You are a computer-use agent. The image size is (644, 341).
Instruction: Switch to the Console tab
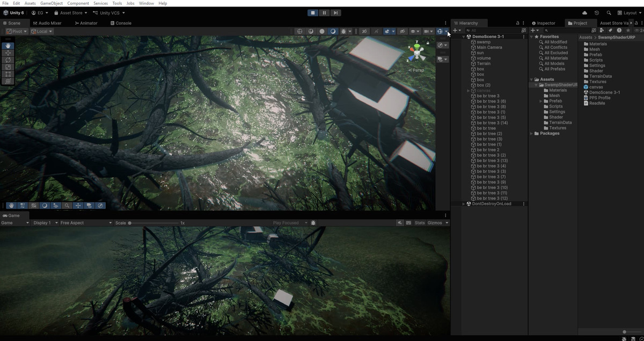click(120, 23)
